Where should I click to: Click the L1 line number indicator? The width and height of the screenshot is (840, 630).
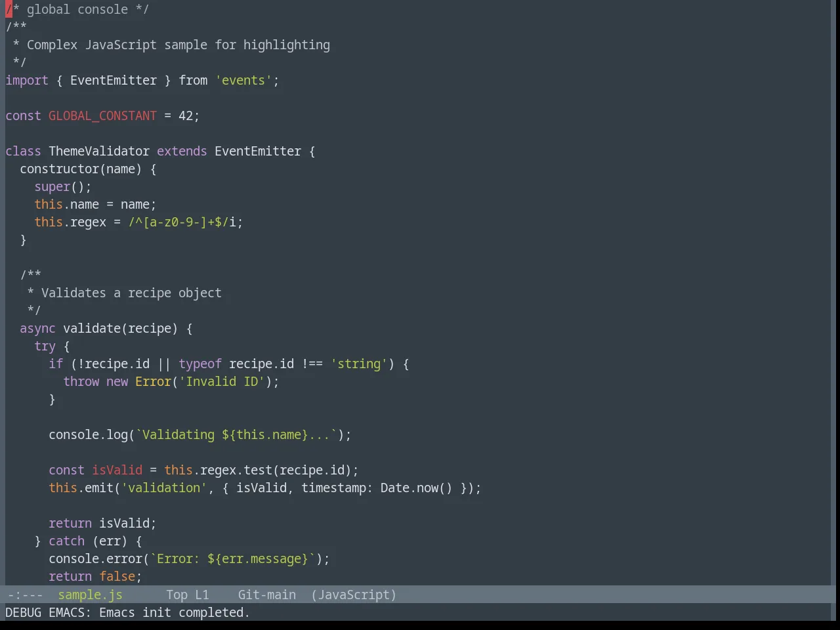point(202,595)
